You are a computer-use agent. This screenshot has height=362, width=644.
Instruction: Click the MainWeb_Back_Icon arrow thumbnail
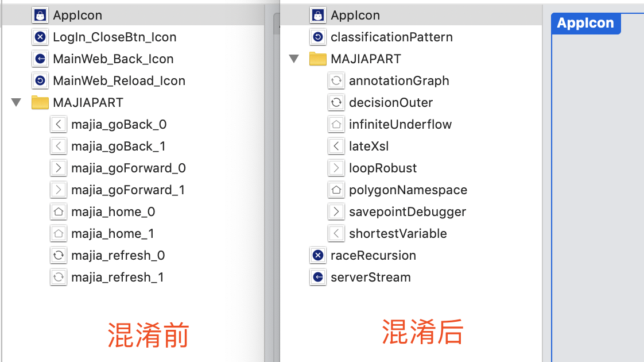(x=40, y=59)
